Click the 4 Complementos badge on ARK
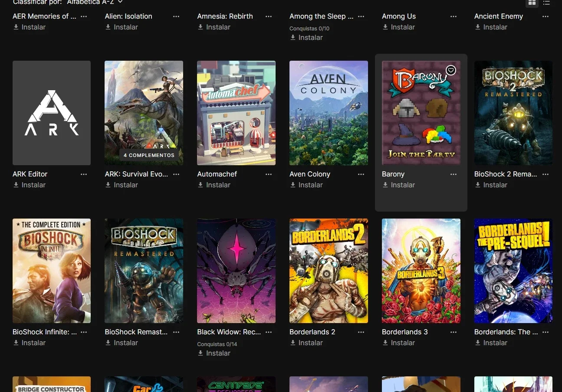 click(x=149, y=155)
